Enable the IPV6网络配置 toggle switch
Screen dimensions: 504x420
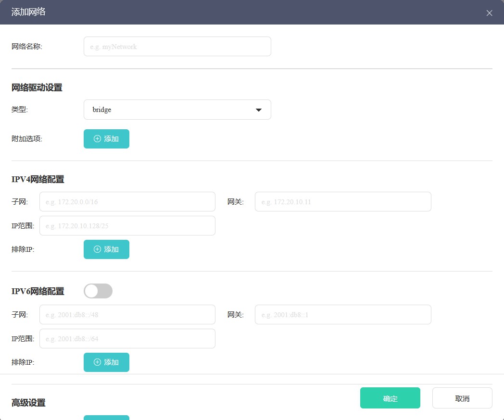(98, 291)
